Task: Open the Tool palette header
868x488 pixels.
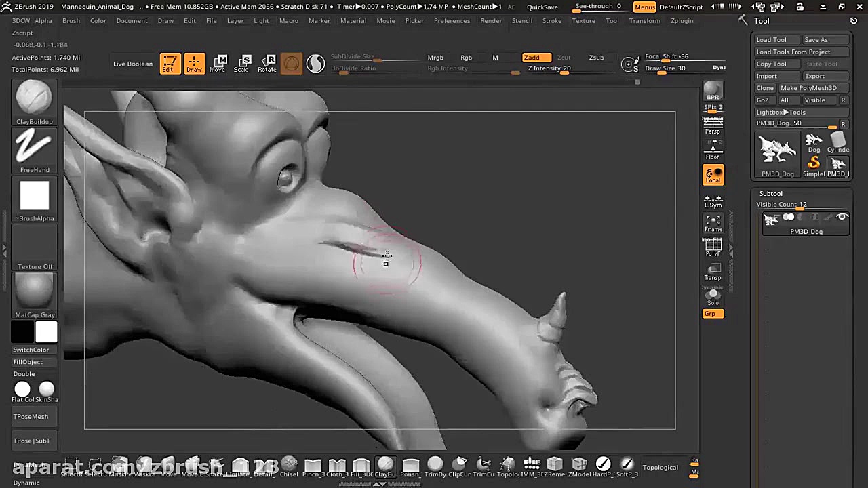Action: coord(762,20)
